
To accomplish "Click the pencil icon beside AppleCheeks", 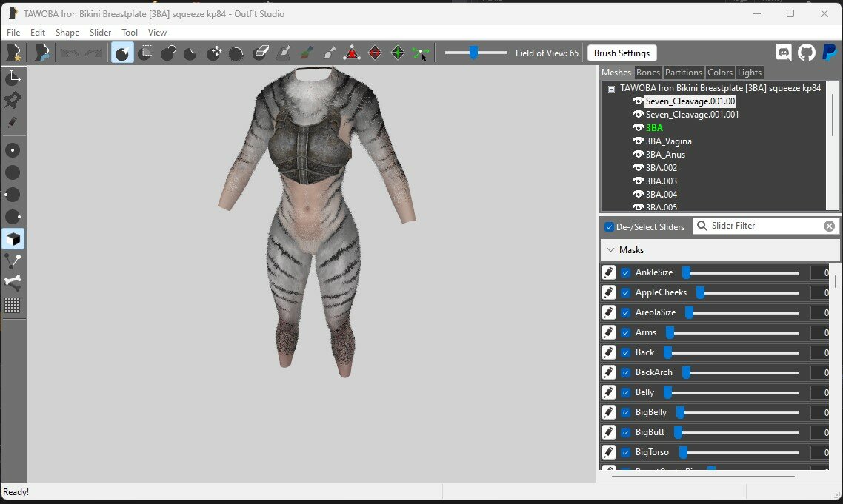I will coord(609,292).
